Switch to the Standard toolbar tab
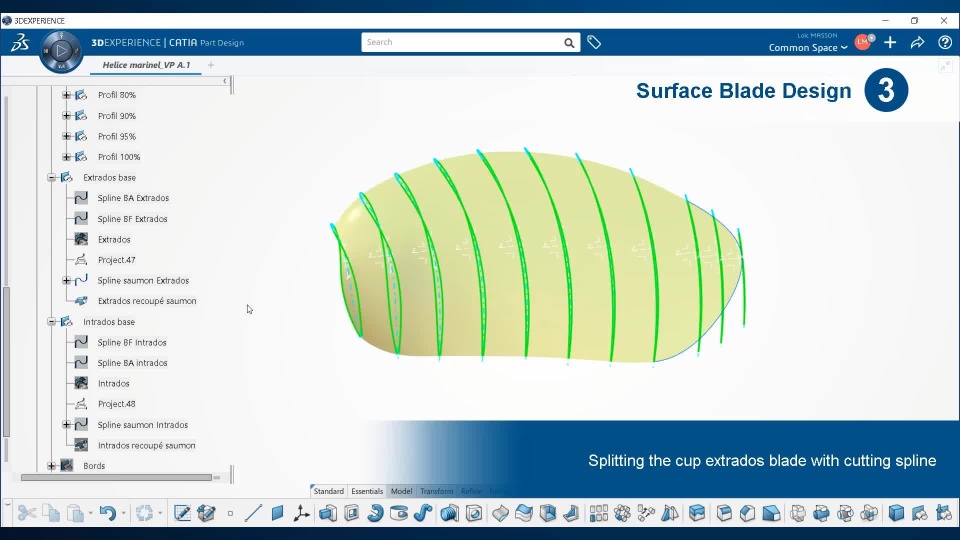960x540 pixels. pyautogui.click(x=329, y=491)
